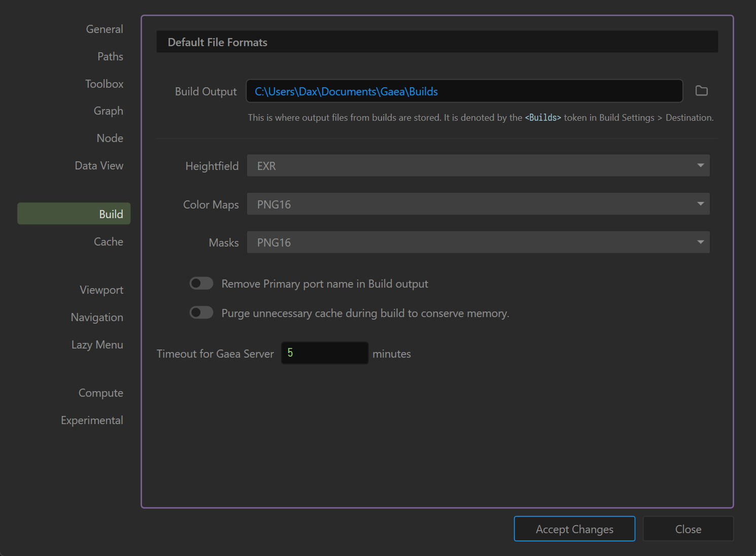The width and height of the screenshot is (756, 556).
Task: Click the Gaea Server timeout field
Action: 325,353
